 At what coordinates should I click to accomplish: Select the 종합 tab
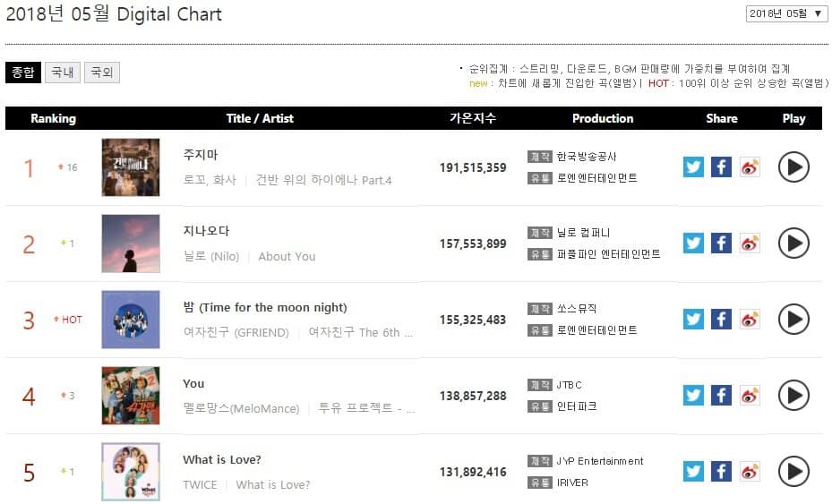tap(23, 73)
